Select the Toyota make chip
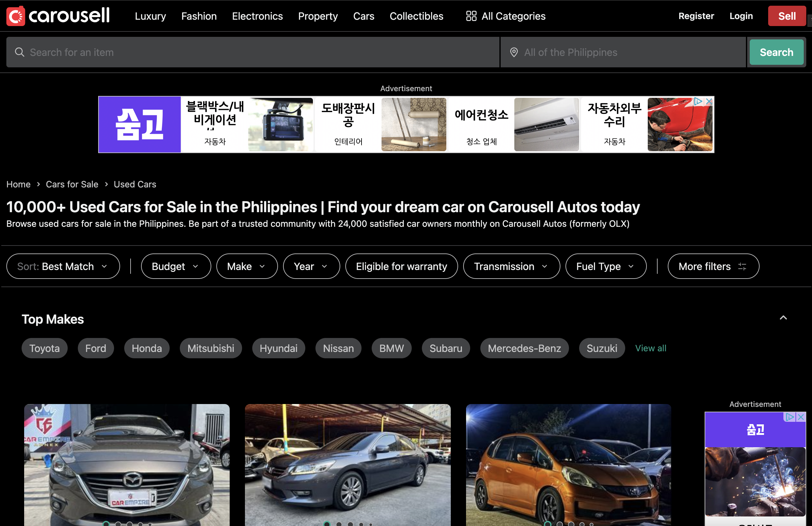This screenshot has width=812, height=526. pos(44,348)
